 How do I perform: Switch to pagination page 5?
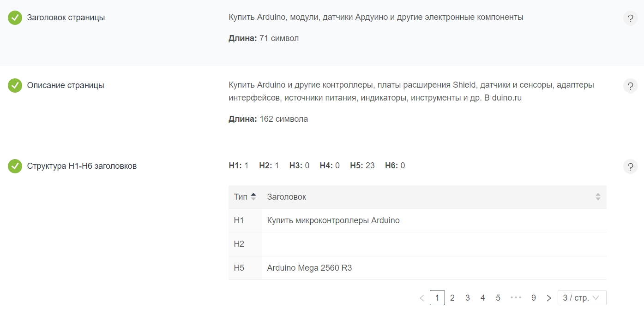[x=498, y=298]
